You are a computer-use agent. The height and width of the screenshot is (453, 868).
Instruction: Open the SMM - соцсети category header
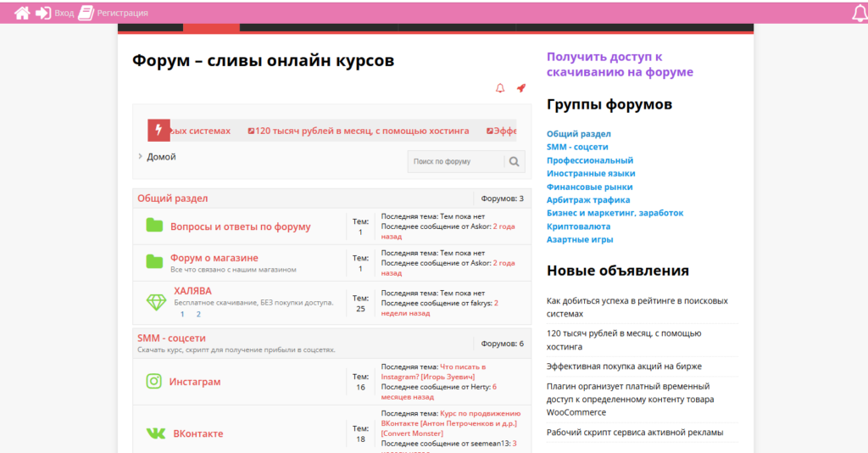click(x=171, y=338)
